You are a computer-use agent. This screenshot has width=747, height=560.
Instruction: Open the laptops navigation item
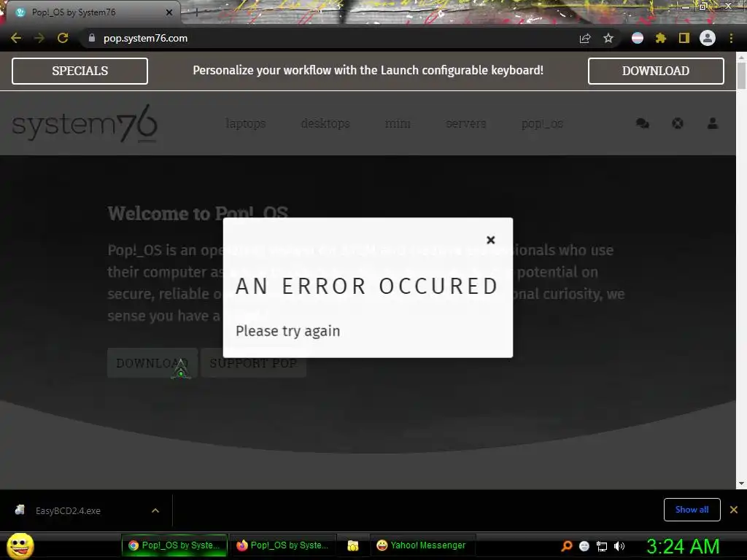246,124
